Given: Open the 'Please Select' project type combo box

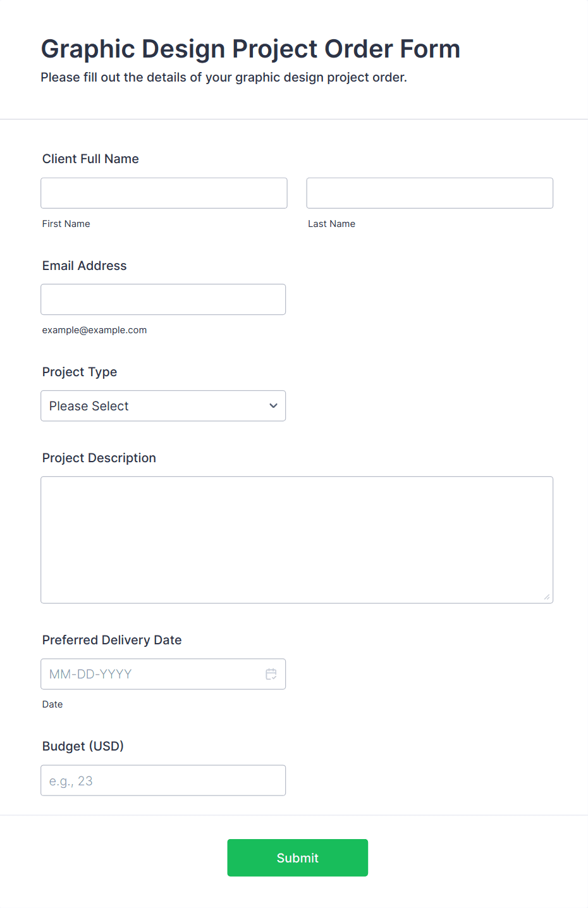Looking at the screenshot, I should click(x=152, y=406).
